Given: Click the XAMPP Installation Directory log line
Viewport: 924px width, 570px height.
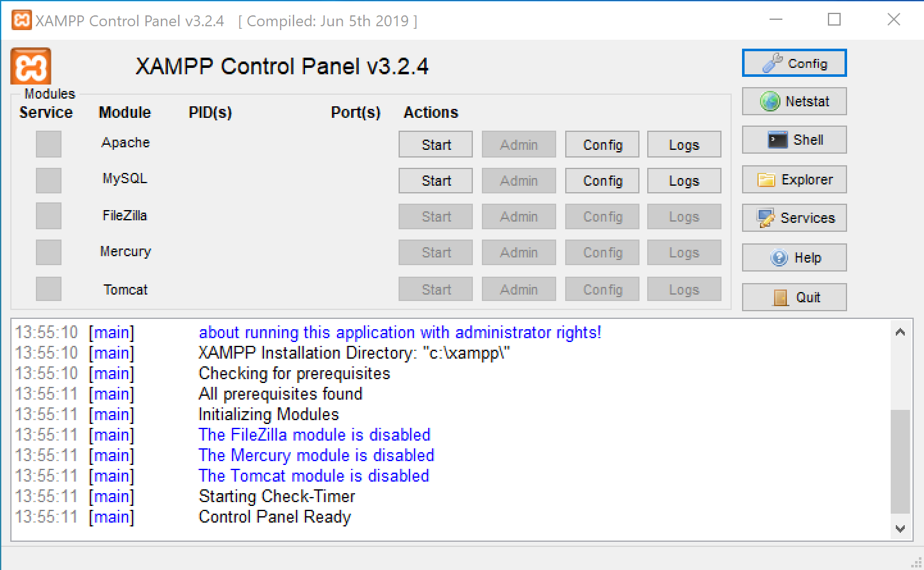Looking at the screenshot, I should pos(354,353).
